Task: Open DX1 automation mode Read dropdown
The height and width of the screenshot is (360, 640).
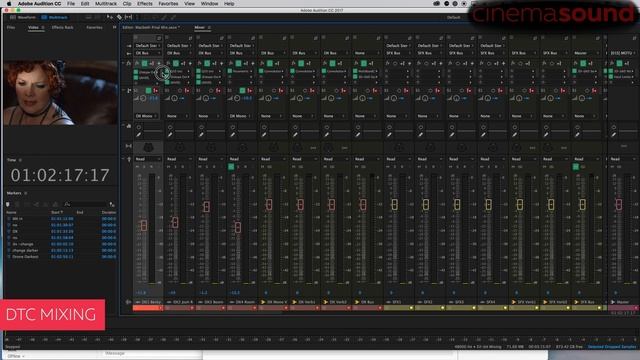Action: click(148, 159)
